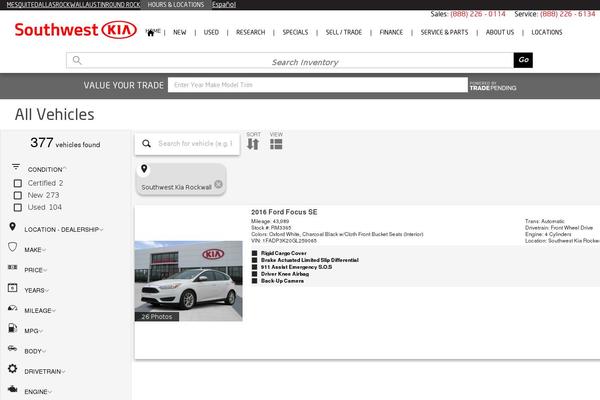Select the Back-Up Camera feature text
The height and width of the screenshot is (400, 600).
pos(282,281)
